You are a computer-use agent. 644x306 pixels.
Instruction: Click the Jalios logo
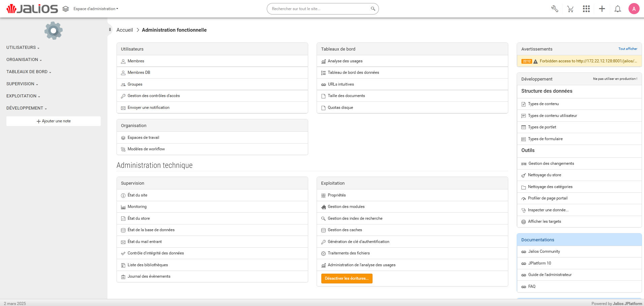[x=32, y=9]
